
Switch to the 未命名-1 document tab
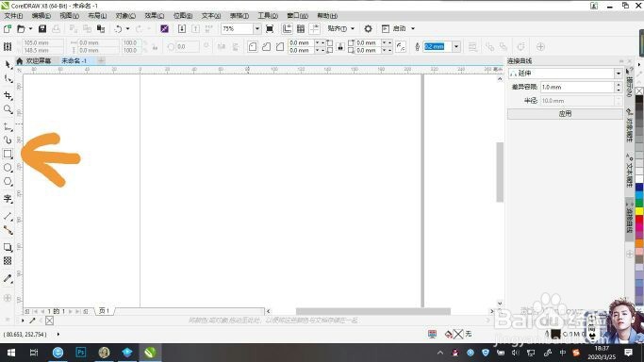(74, 60)
